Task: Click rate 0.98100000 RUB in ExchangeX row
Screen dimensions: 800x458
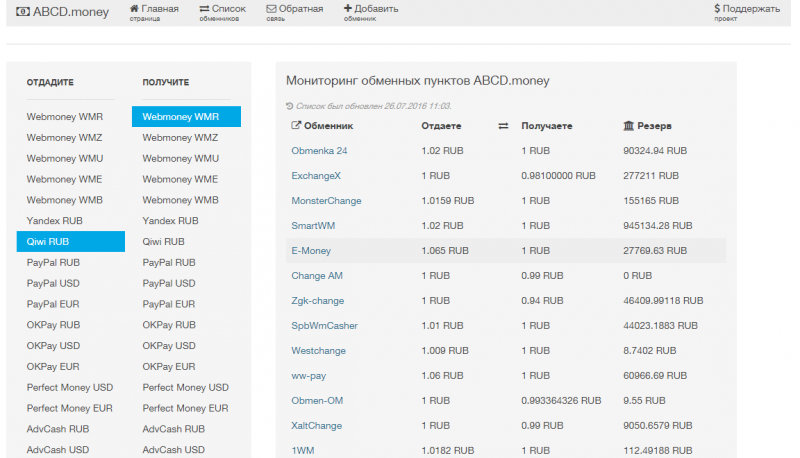Action: pyautogui.click(x=558, y=175)
